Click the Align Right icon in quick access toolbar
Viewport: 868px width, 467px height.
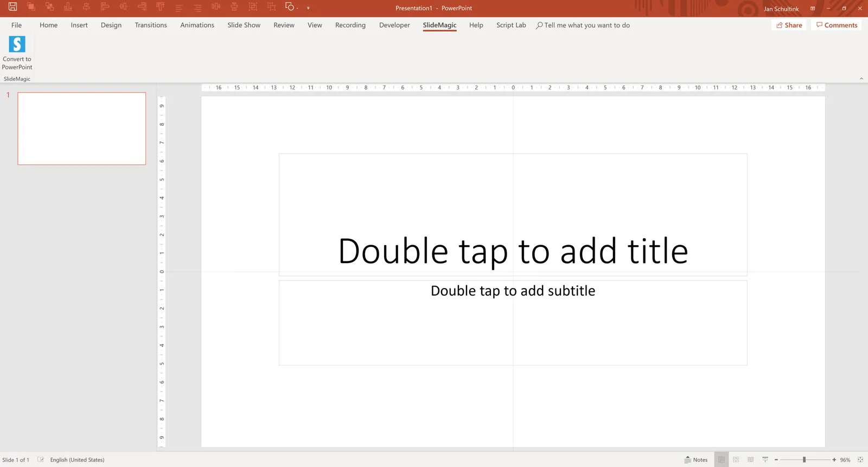click(142, 7)
